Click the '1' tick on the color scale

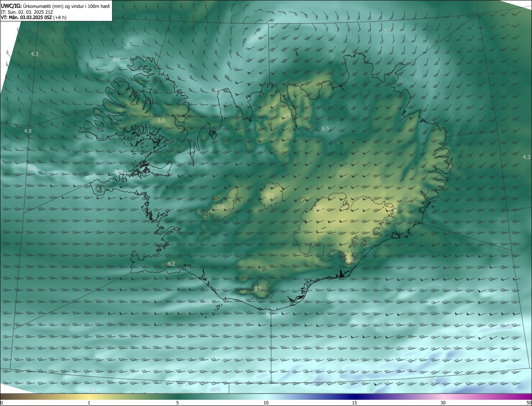click(x=89, y=403)
